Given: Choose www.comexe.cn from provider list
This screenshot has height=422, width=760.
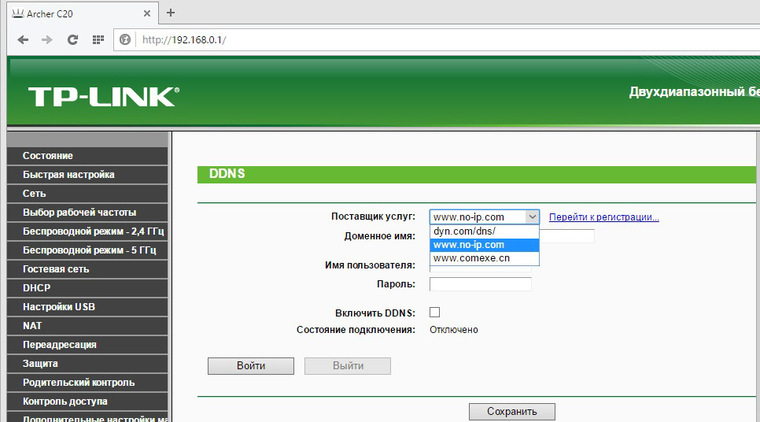Looking at the screenshot, I should pyautogui.click(x=484, y=258).
